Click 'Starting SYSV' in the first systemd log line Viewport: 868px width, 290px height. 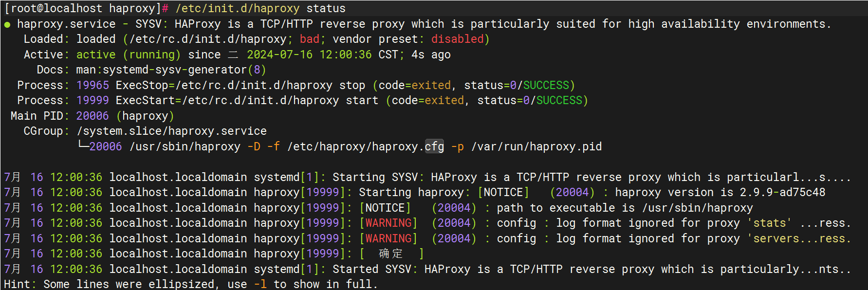375,177
